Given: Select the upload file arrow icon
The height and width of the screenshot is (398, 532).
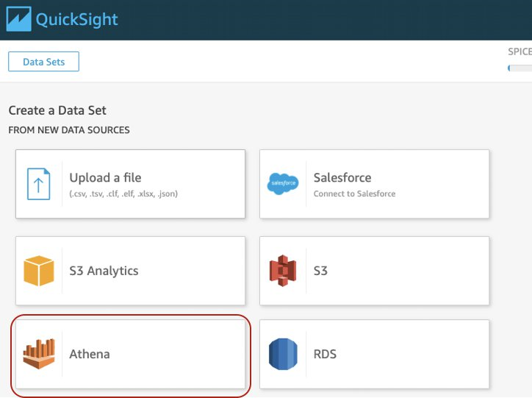Looking at the screenshot, I should click(38, 184).
